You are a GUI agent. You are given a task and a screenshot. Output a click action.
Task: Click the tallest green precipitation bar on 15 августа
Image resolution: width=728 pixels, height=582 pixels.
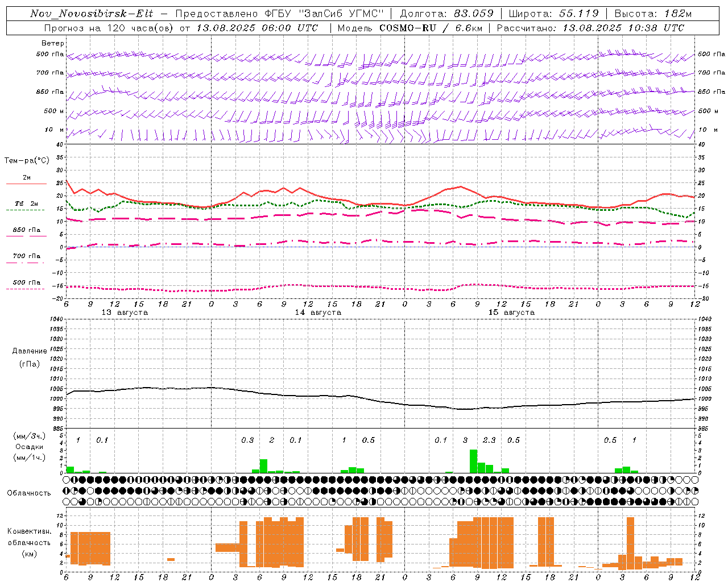pos(473,461)
